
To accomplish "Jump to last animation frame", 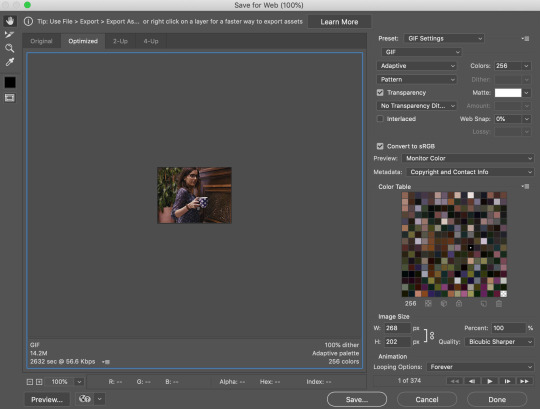I will coord(525,381).
